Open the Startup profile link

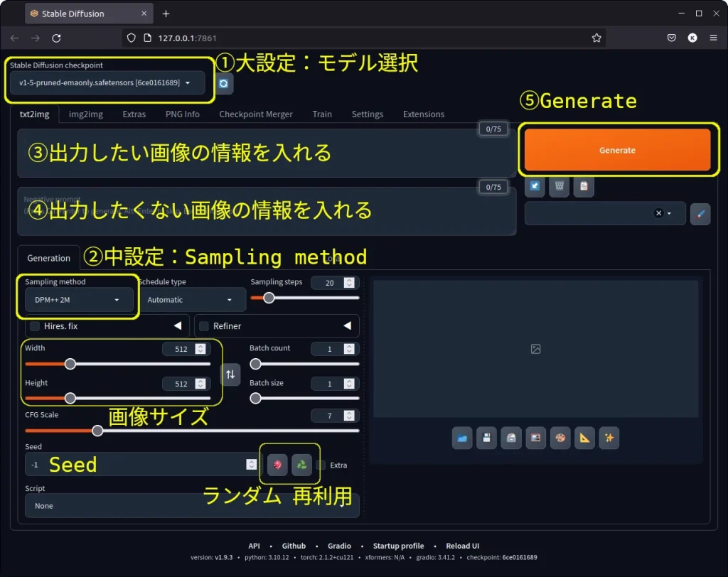tap(398, 546)
